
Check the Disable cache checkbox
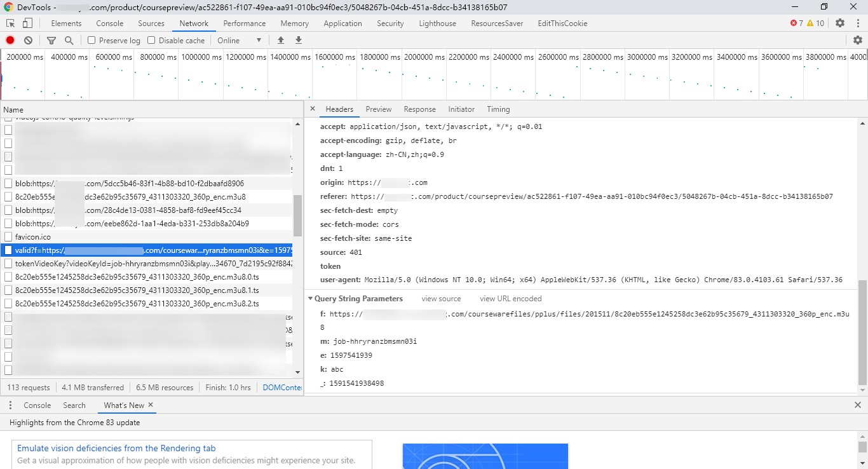151,40
